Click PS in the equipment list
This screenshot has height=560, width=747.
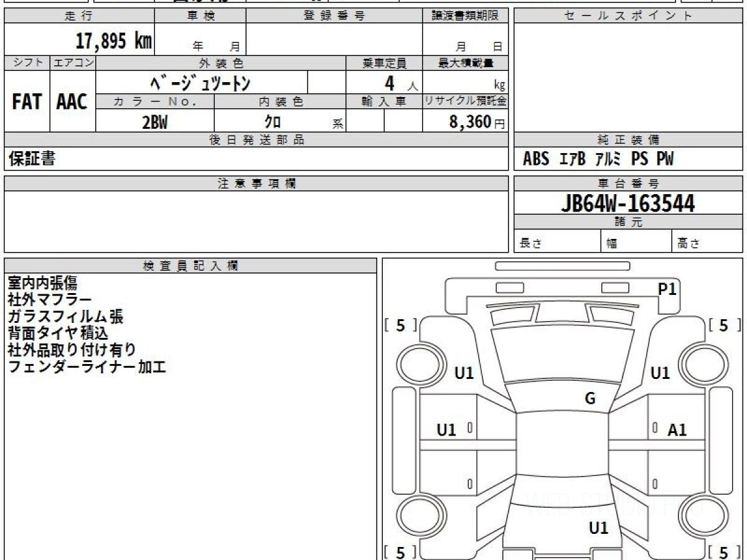coord(639,159)
